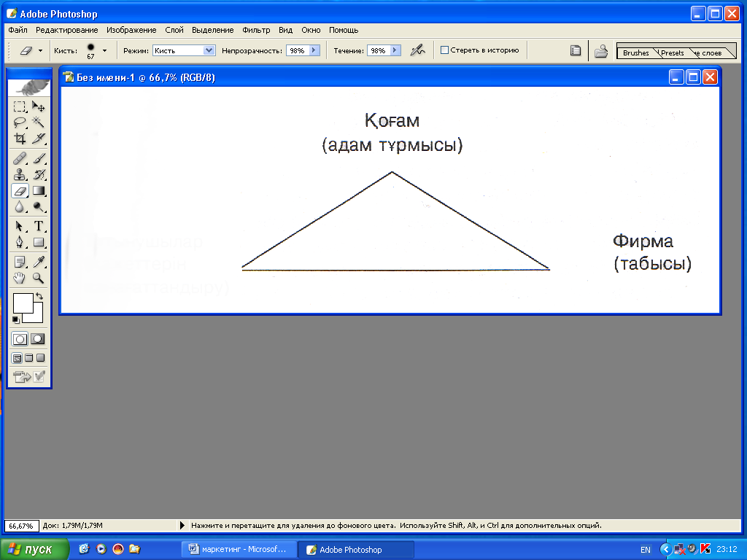Open the Фильтр menu
The width and height of the screenshot is (747, 560).
[x=256, y=30]
